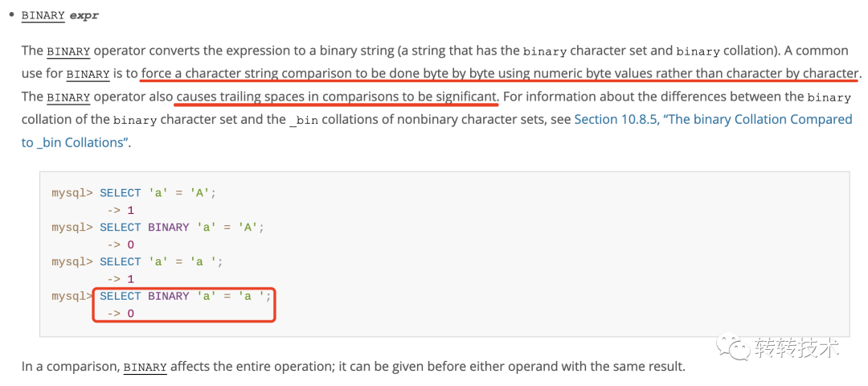Screen dimensions: 868x386
Task: Click BINARY in "The BINARY operator also causes"
Action: point(68,96)
